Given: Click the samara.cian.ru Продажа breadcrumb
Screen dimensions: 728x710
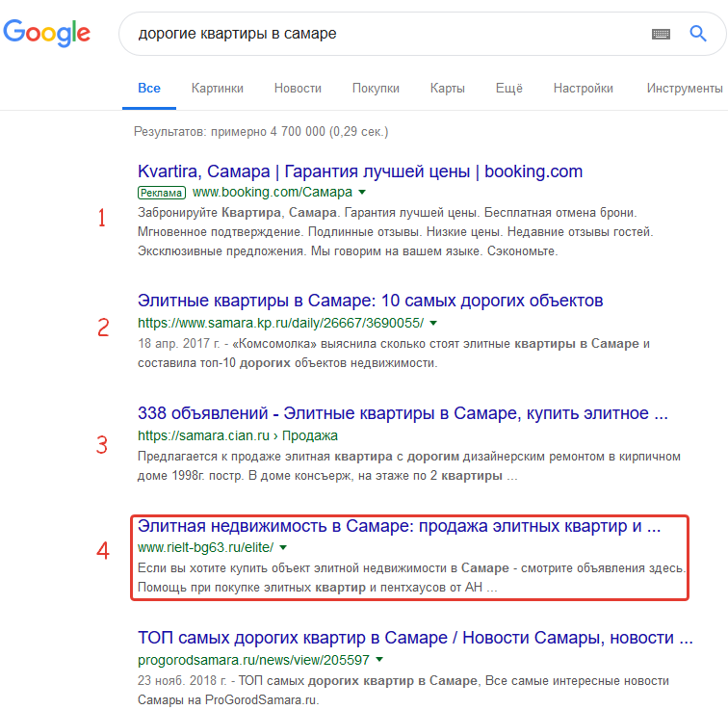Looking at the screenshot, I should pyautogui.click(x=237, y=435).
